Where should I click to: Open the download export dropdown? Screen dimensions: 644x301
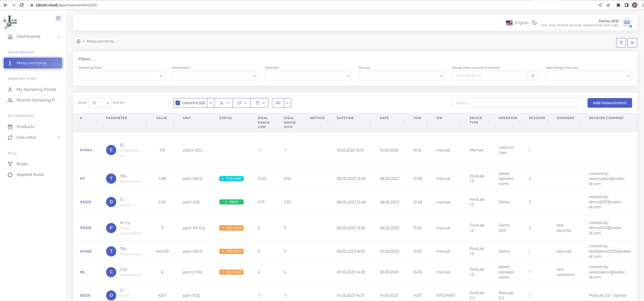pos(224,103)
